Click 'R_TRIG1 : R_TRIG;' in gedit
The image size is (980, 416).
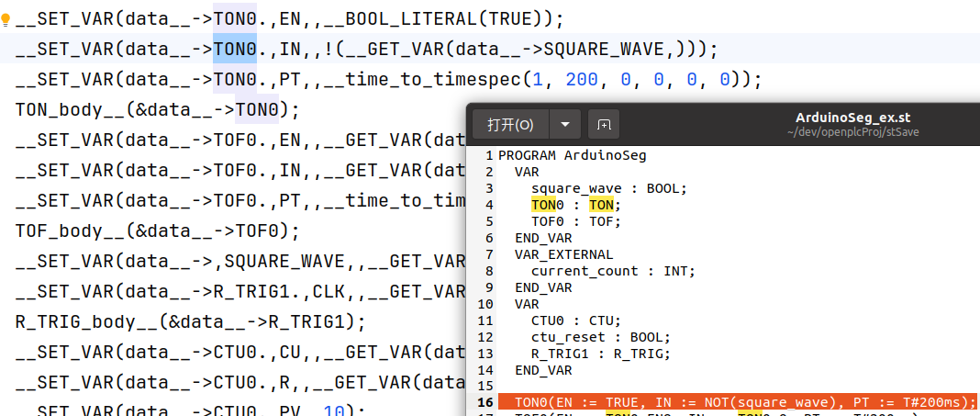[601, 354]
